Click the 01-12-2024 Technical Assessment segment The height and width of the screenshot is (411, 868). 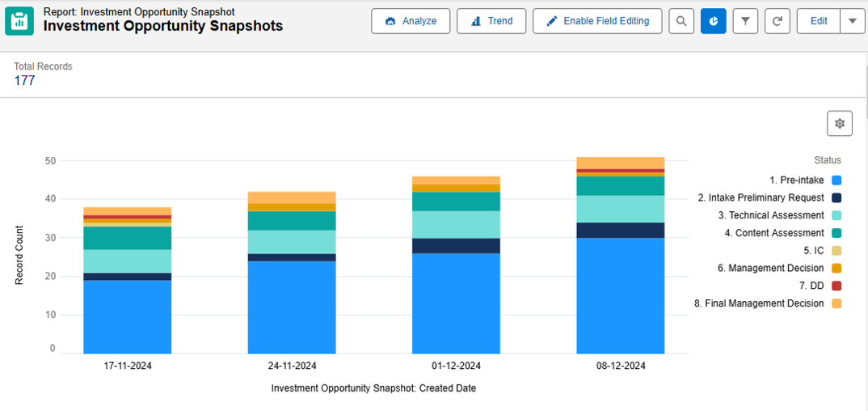pyautogui.click(x=456, y=224)
